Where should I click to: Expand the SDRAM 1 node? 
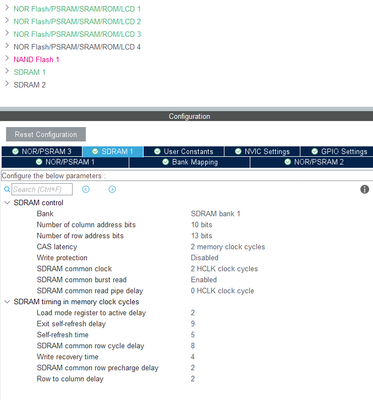7,71
